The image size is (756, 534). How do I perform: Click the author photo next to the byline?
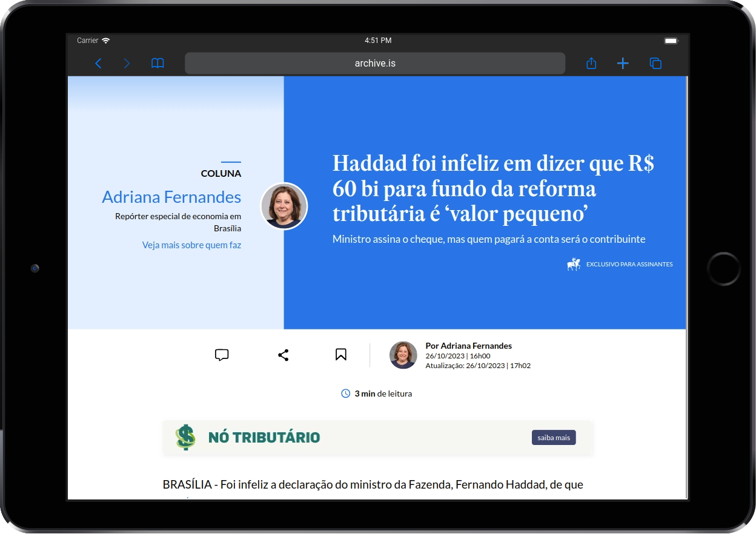403,355
